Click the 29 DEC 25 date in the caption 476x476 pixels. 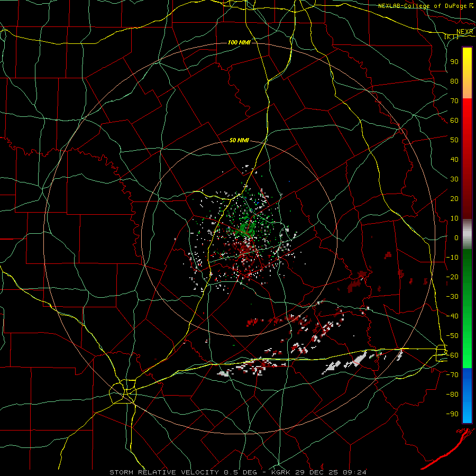click(x=317, y=472)
